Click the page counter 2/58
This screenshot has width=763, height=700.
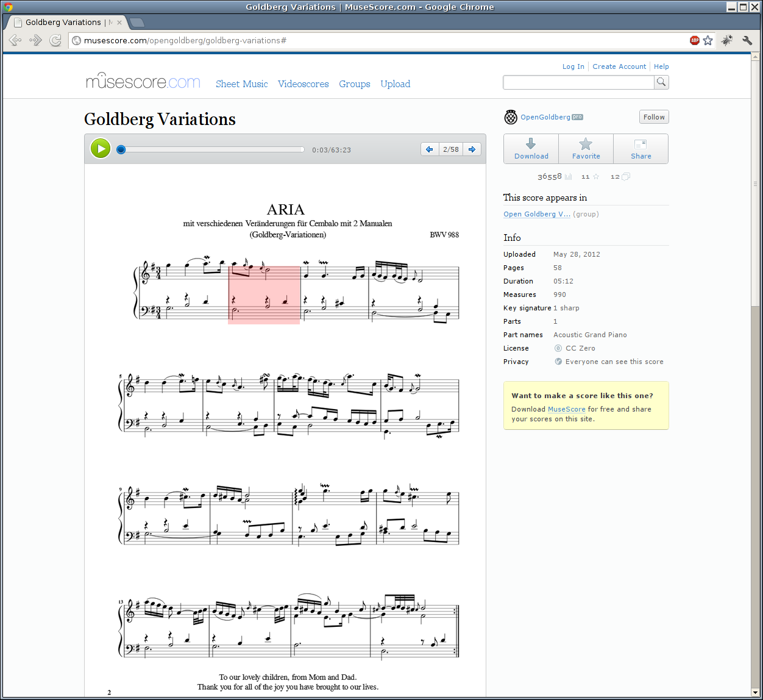click(x=451, y=149)
